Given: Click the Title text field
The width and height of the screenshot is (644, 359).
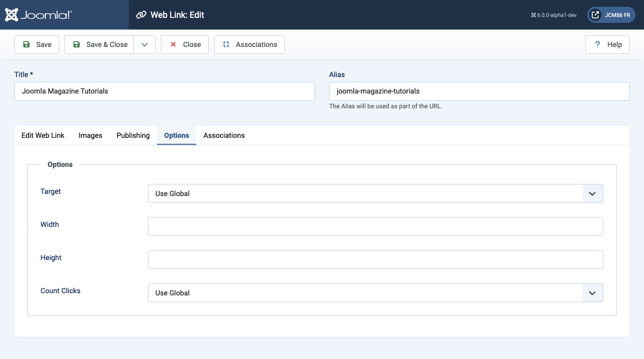Looking at the screenshot, I should pos(164,91).
